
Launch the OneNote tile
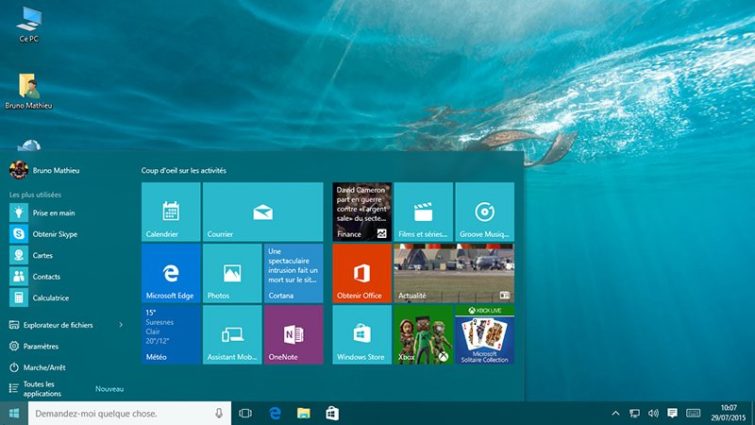point(293,335)
